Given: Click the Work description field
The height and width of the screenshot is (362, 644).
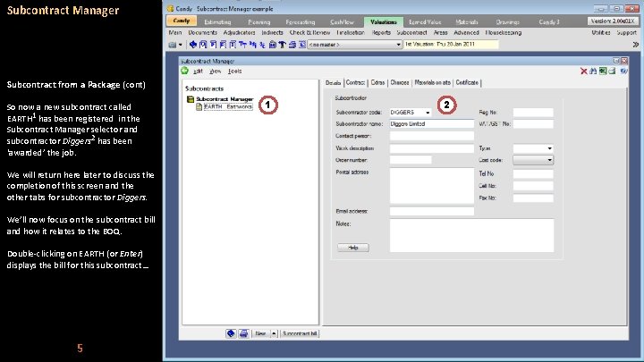Looking at the screenshot, I should (x=432, y=148).
